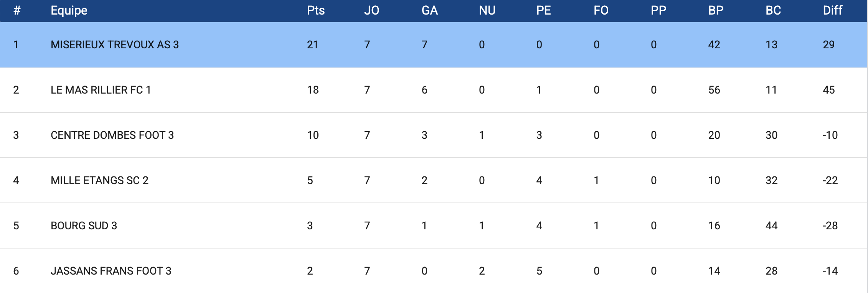The image size is (868, 293).
Task: Select the GA column header
Action: (429, 10)
